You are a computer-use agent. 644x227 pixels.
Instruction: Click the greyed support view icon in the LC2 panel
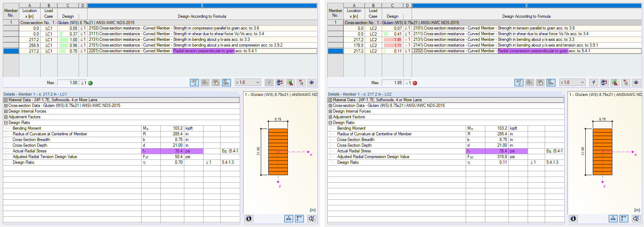[x=529, y=82]
